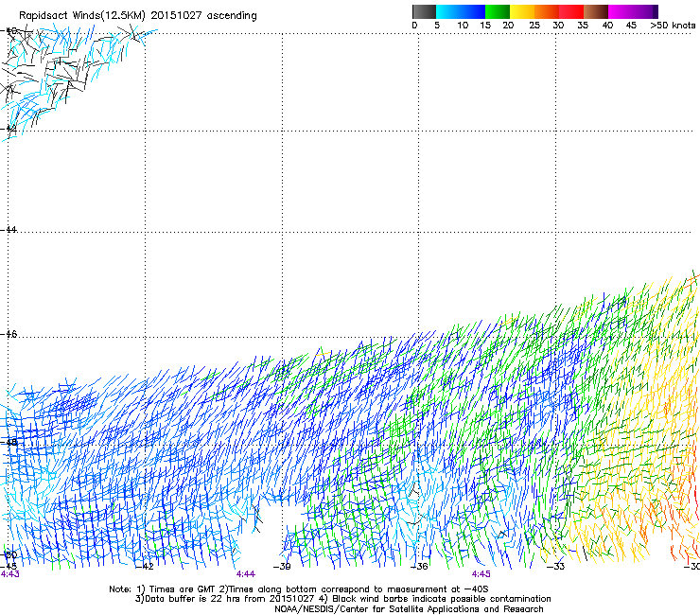This screenshot has width=700, height=615.
Task: Select the orange 25-30 knots legend segment
Action: point(547,11)
